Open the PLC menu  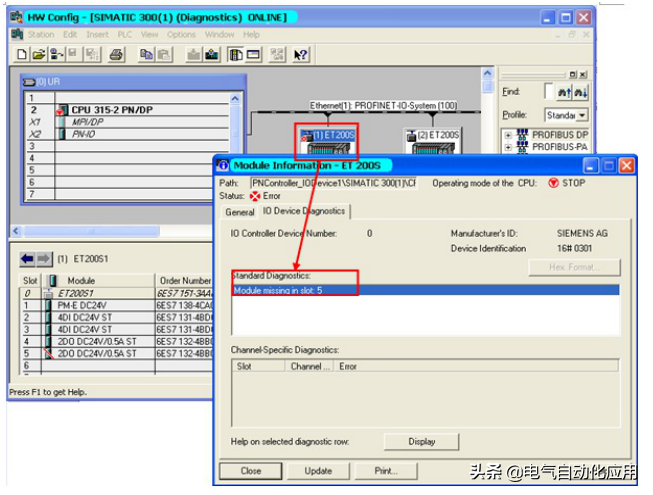[x=124, y=34]
